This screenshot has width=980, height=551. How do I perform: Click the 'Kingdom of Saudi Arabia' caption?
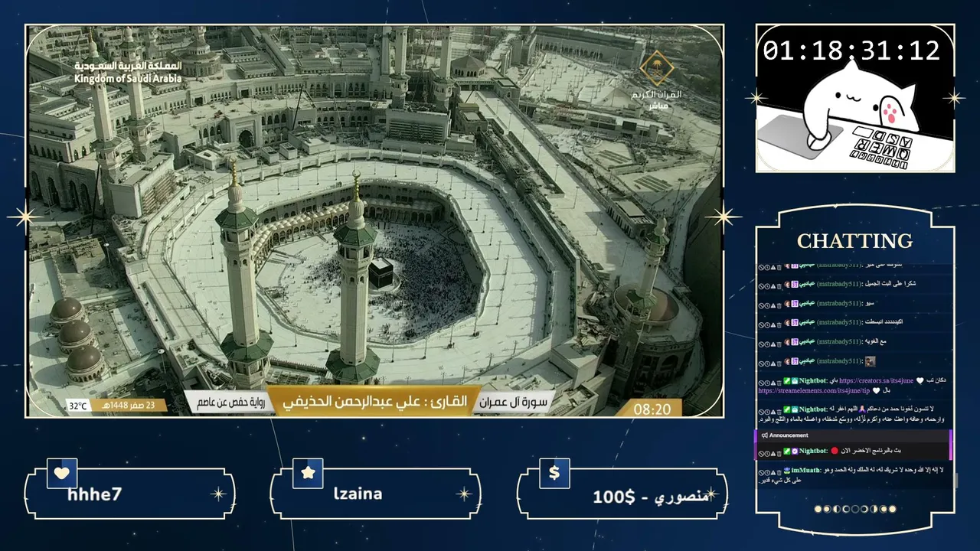[x=129, y=79]
